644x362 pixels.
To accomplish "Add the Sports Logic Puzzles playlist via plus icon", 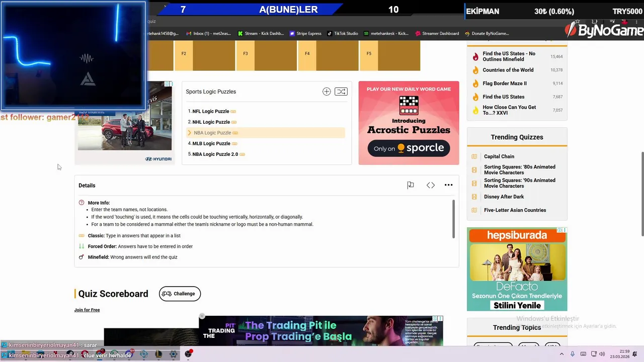I will 327,92.
